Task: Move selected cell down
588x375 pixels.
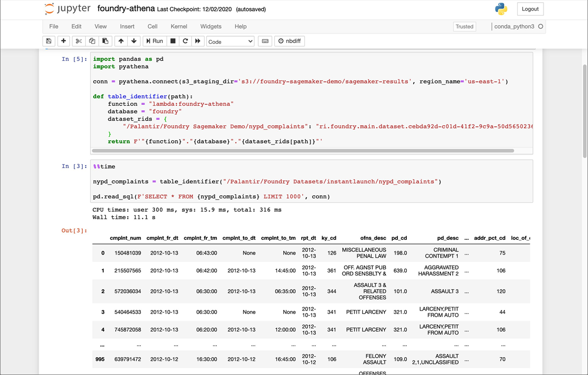Action: (x=134, y=41)
